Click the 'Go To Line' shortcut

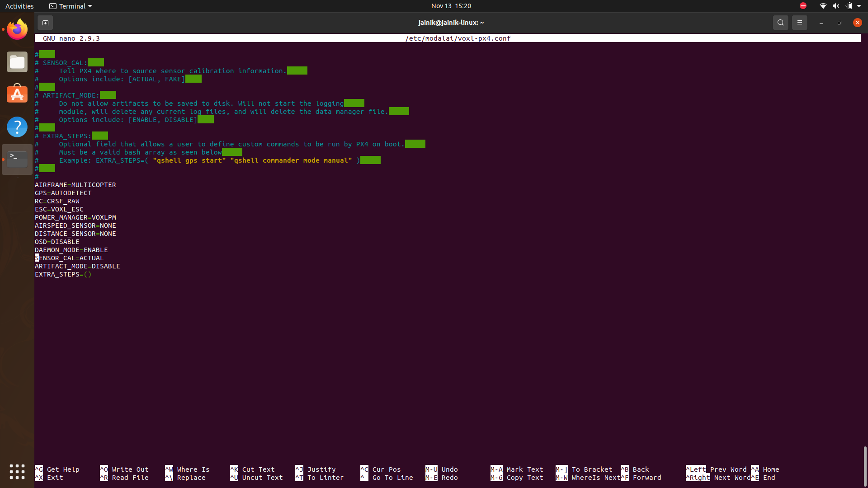387,478
